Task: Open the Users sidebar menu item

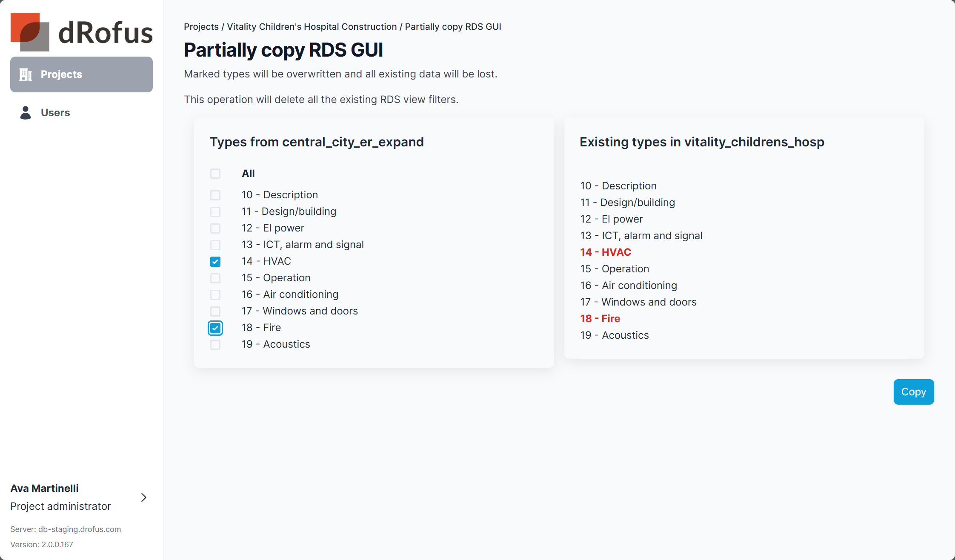Action: [x=55, y=113]
